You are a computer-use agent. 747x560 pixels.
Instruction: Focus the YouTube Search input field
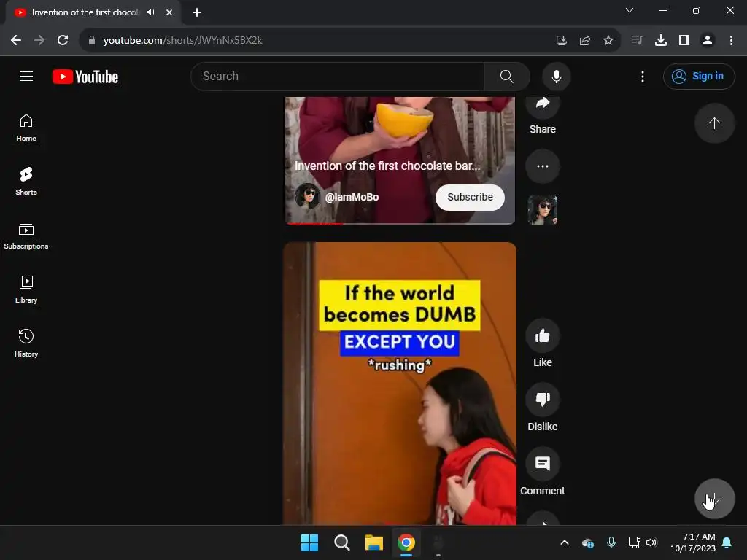tap(337, 76)
